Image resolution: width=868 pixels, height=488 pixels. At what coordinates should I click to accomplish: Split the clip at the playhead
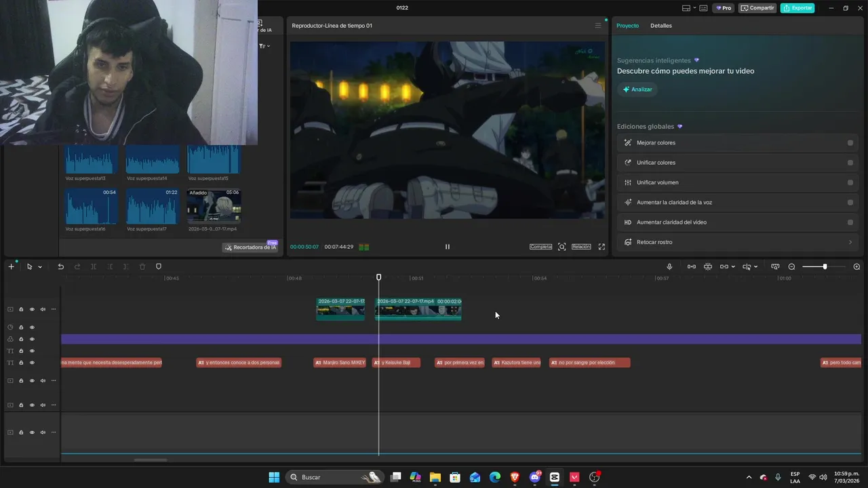(x=94, y=266)
